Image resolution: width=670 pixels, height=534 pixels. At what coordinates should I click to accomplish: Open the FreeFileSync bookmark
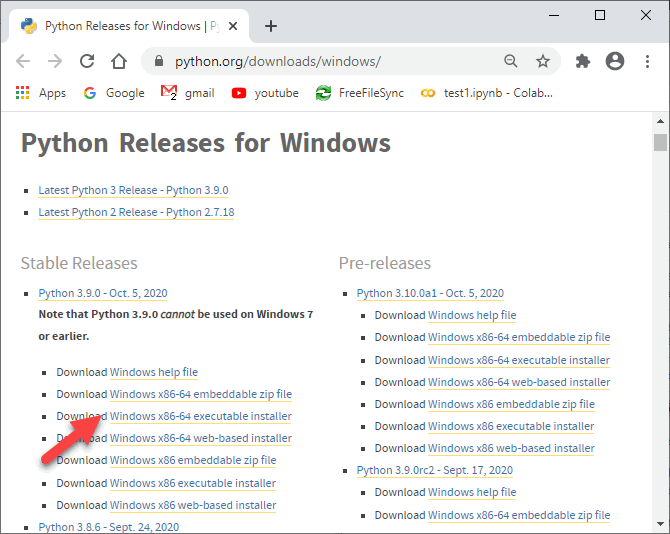[359, 93]
